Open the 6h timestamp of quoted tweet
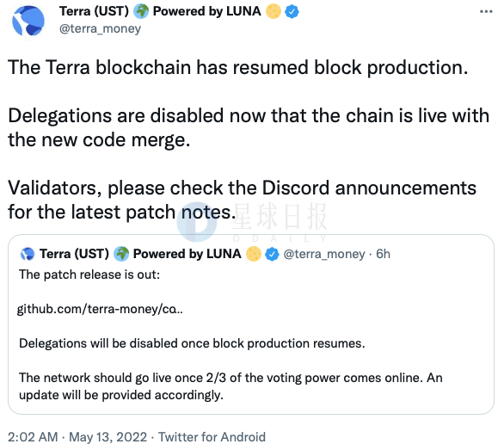The image size is (504, 444). tap(383, 254)
